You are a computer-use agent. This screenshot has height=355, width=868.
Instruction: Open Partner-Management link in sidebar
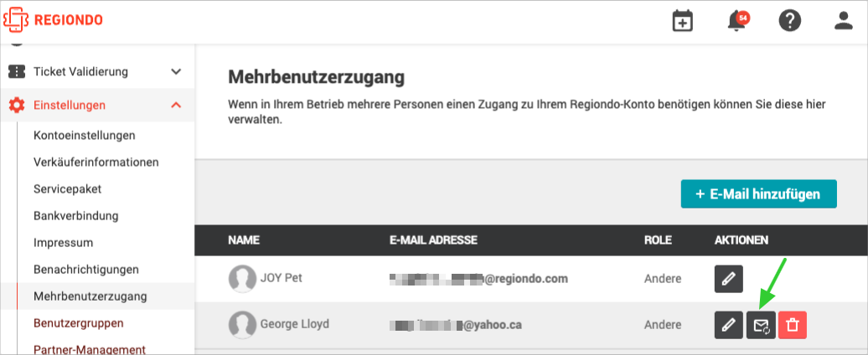point(89,349)
